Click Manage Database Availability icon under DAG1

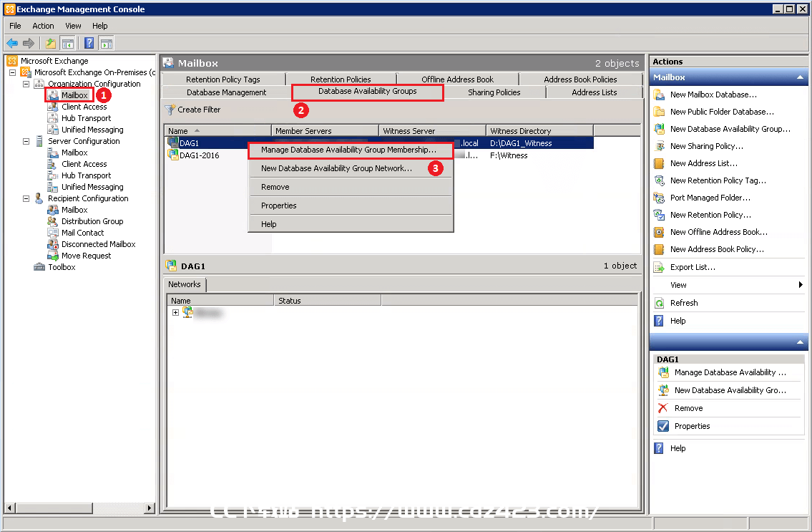(663, 372)
